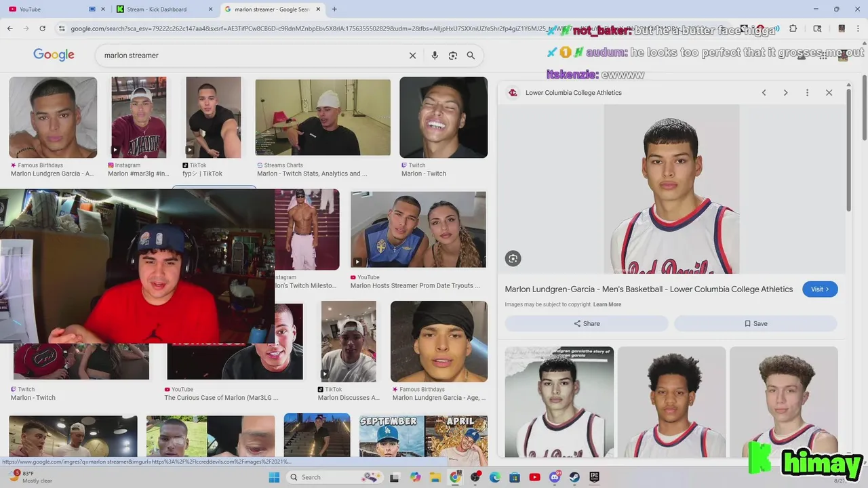This screenshot has width=868, height=488.
Task: Open the Lower Columbia College Athletics source header
Action: pyautogui.click(x=574, y=93)
